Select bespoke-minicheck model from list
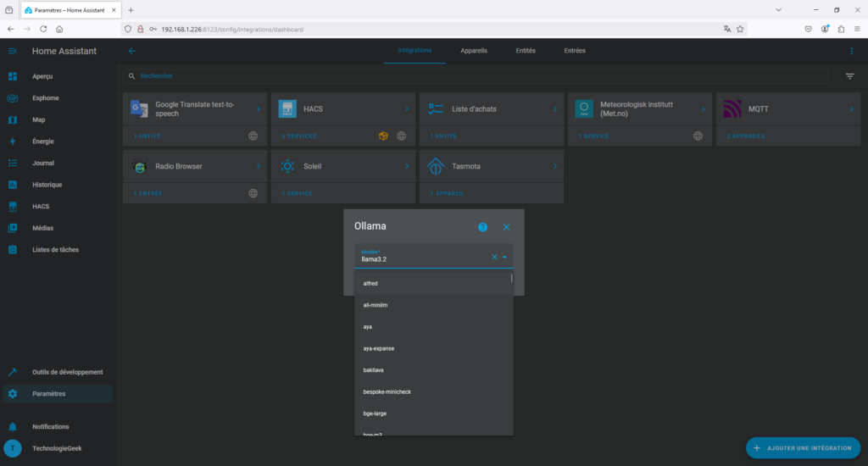The image size is (868, 466). (x=434, y=391)
